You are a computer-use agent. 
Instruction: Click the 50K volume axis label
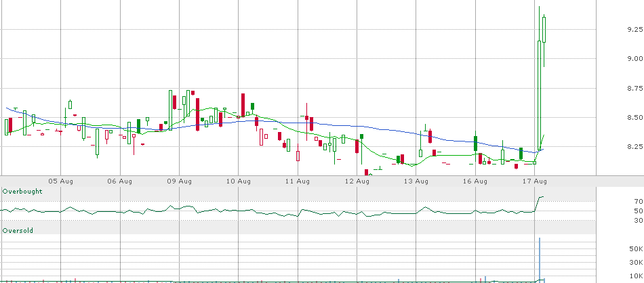[637, 249]
